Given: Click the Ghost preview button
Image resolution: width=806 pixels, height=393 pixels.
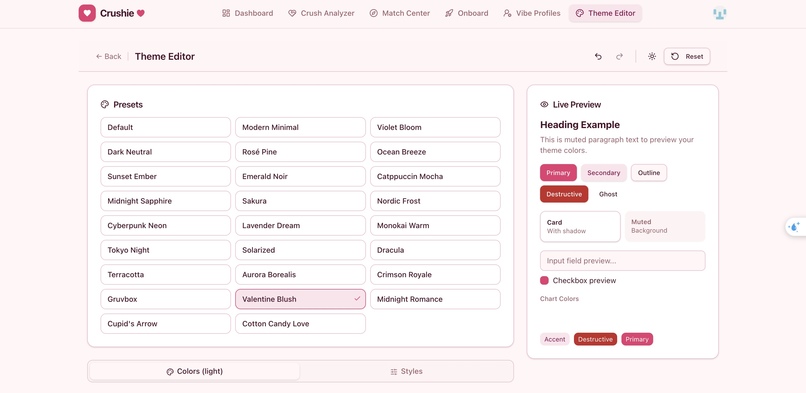Looking at the screenshot, I should pos(608,194).
